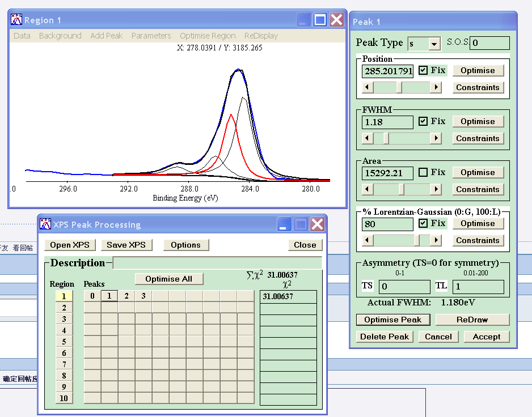532x417 pixels.
Task: Click the Save XPS button
Action: (x=126, y=245)
